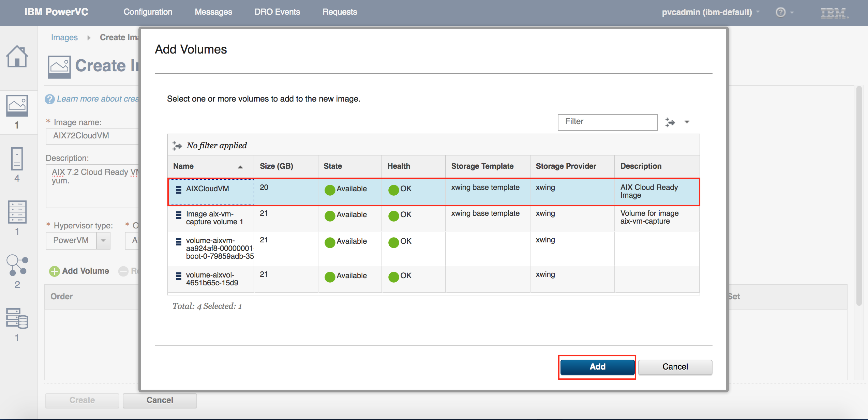Click the IBM logo in the header
This screenshot has height=420, width=868.
[x=834, y=13]
